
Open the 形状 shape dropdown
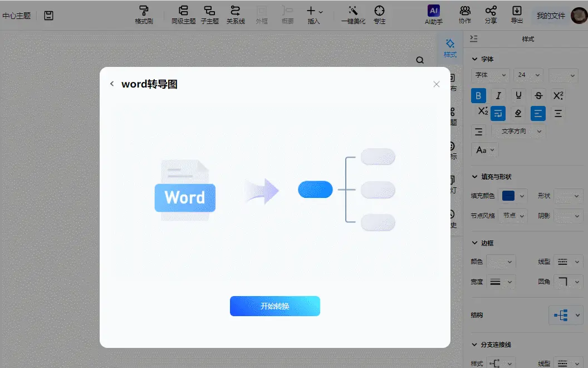(569, 196)
